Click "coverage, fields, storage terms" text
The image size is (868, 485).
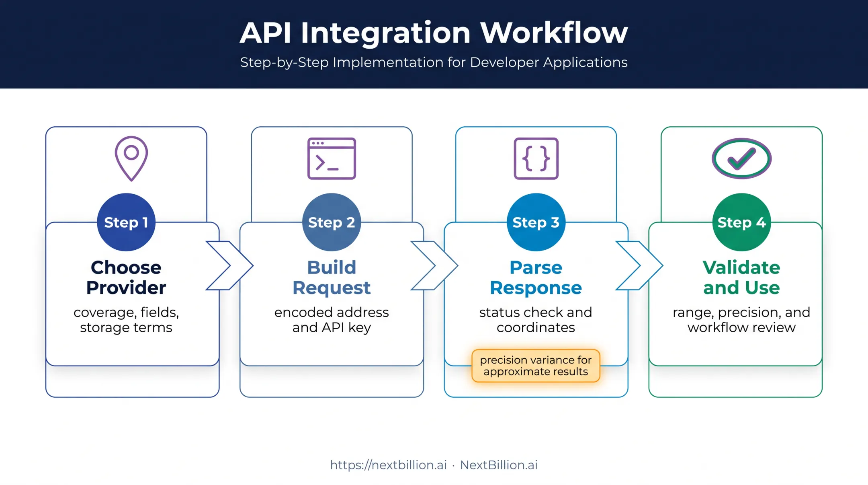pyautogui.click(x=126, y=320)
